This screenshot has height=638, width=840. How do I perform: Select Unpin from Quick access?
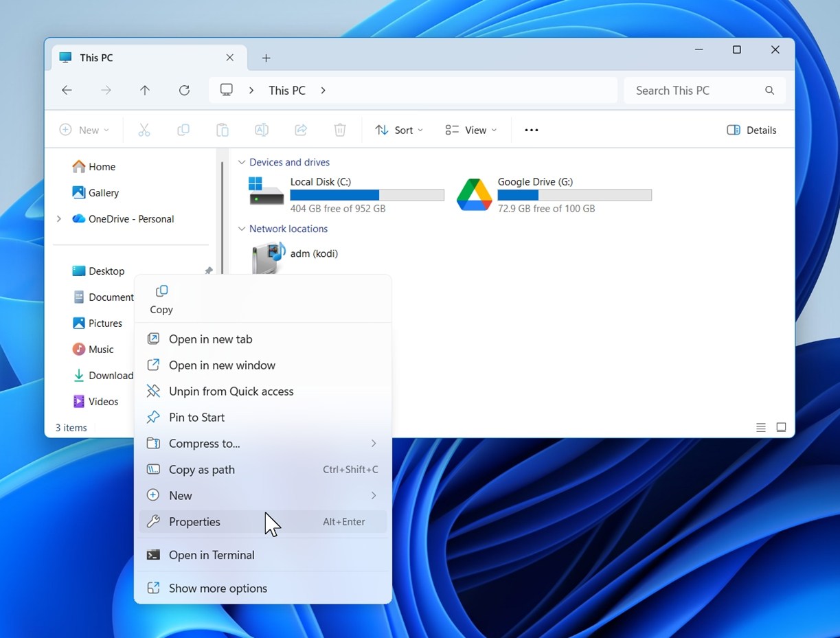263,391
